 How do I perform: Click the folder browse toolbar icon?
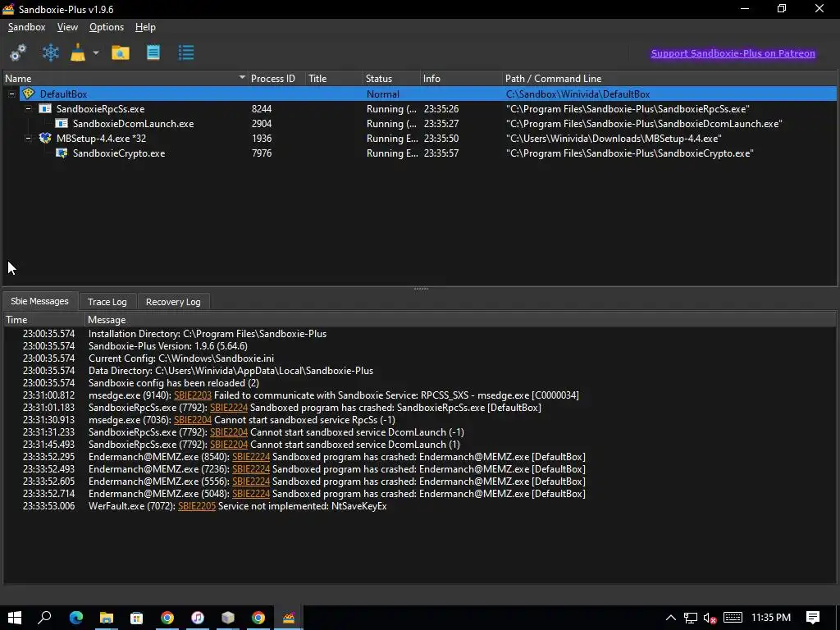pos(121,52)
